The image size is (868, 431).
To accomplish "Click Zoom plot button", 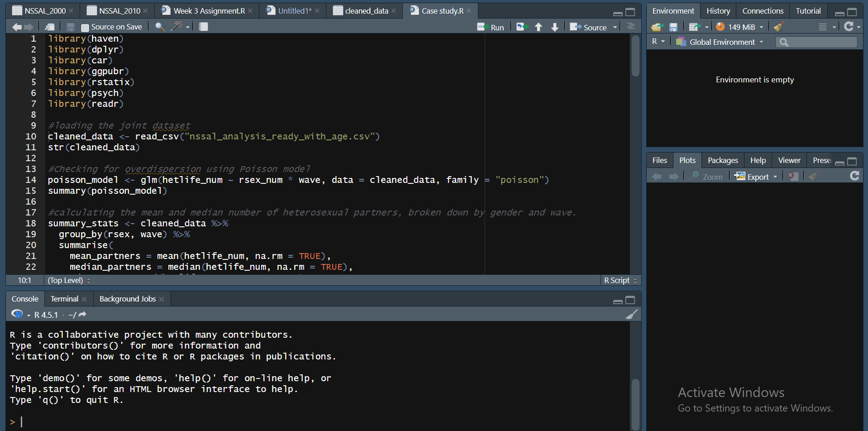I will (706, 177).
